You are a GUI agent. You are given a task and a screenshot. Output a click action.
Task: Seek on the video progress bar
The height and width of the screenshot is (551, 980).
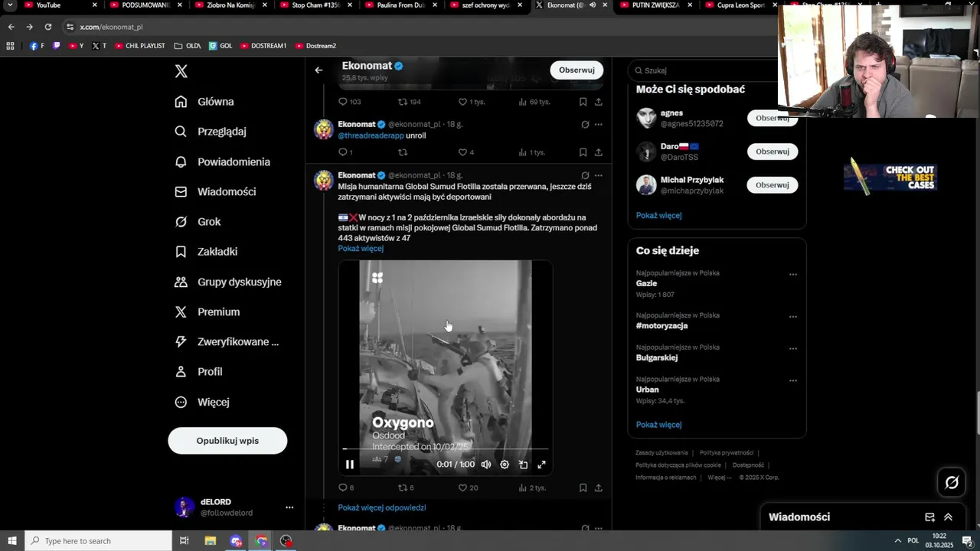pyautogui.click(x=446, y=449)
